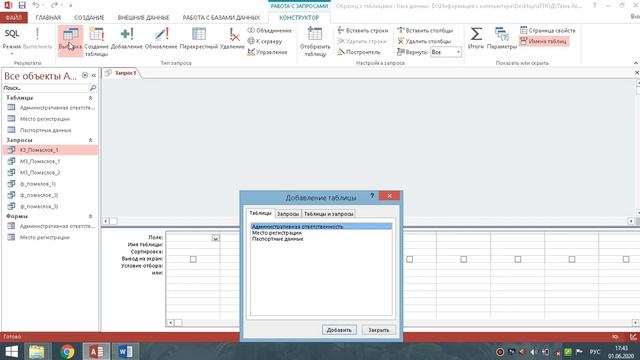Click the К серверу pass-through button

point(265,41)
